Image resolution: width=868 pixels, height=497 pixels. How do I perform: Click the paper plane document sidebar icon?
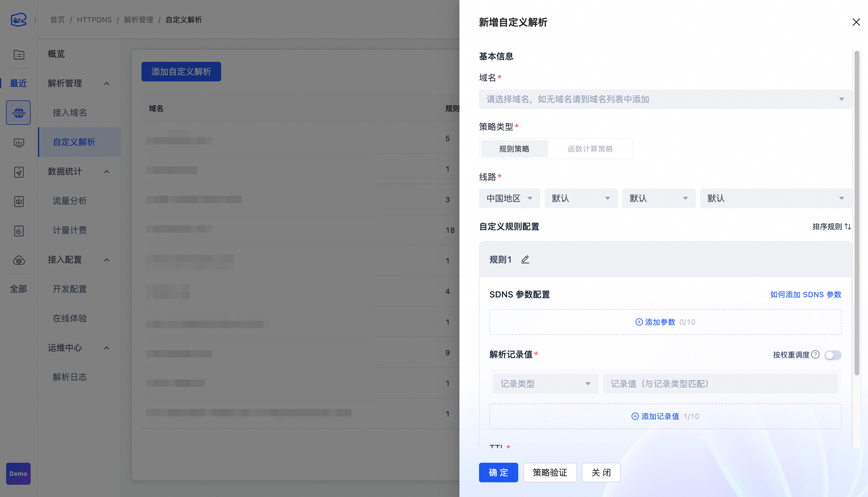click(x=19, y=172)
